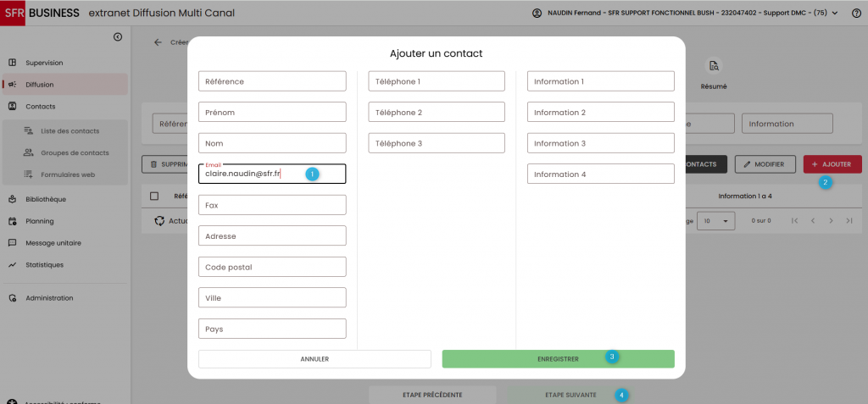Open the Message unitaire menu item
The image size is (868, 404).
click(64, 242)
